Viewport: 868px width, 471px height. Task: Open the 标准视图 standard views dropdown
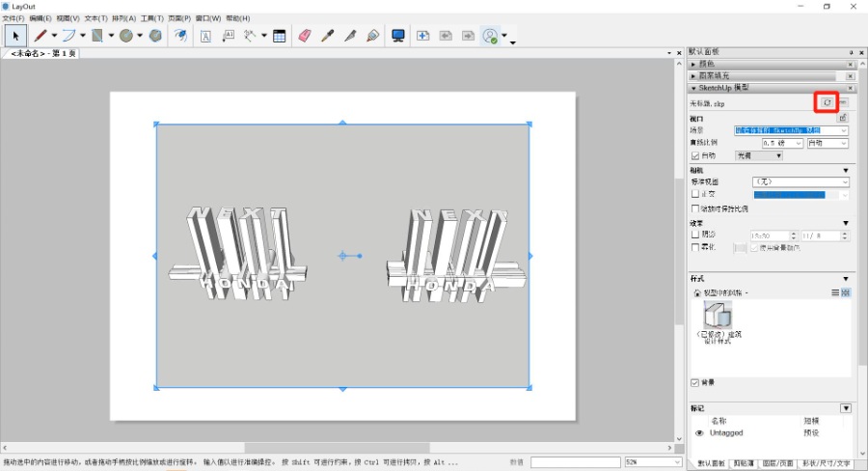(800, 181)
